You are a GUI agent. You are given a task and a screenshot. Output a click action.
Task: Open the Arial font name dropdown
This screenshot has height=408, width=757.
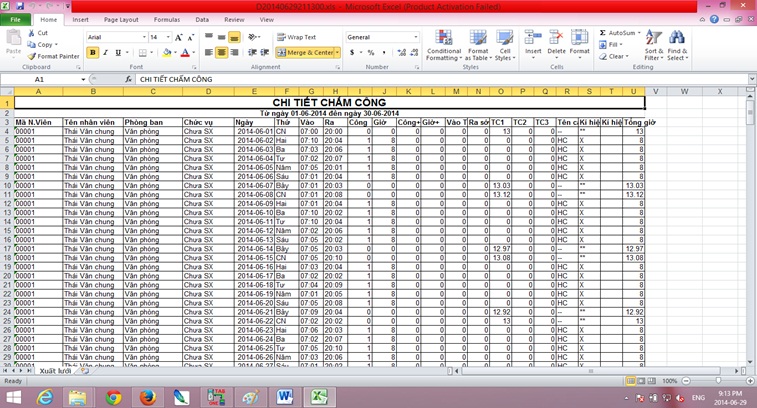(144, 37)
